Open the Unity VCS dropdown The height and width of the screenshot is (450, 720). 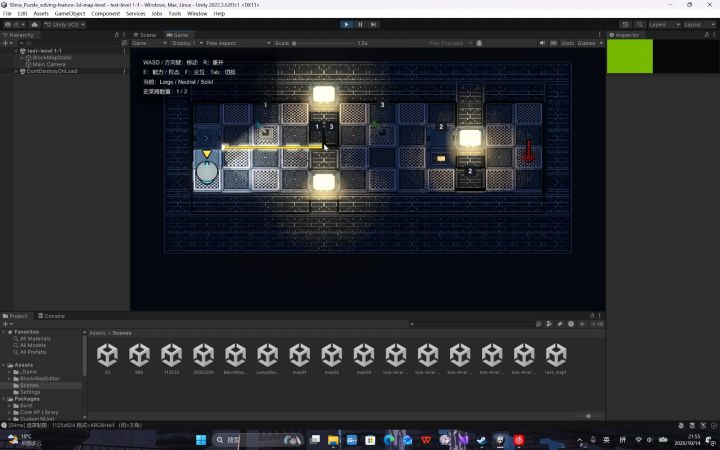(64, 24)
